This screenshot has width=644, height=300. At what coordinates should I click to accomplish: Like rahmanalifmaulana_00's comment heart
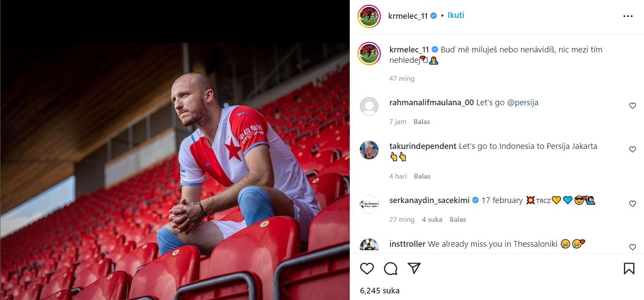tap(632, 105)
